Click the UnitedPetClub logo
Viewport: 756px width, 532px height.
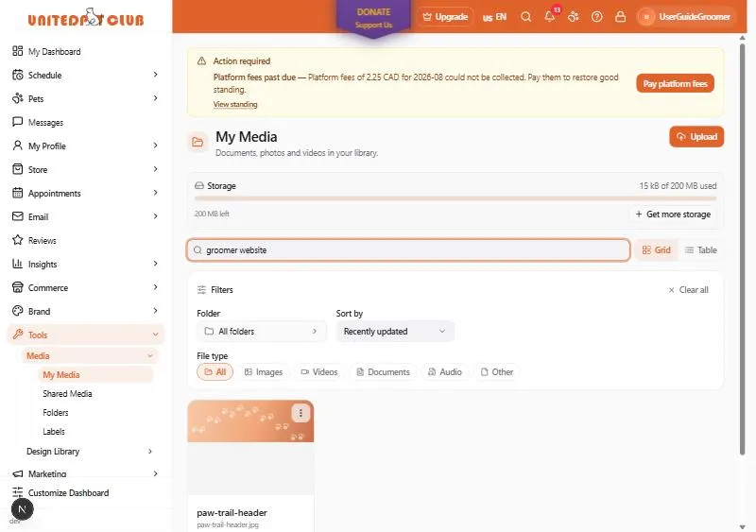(86, 18)
